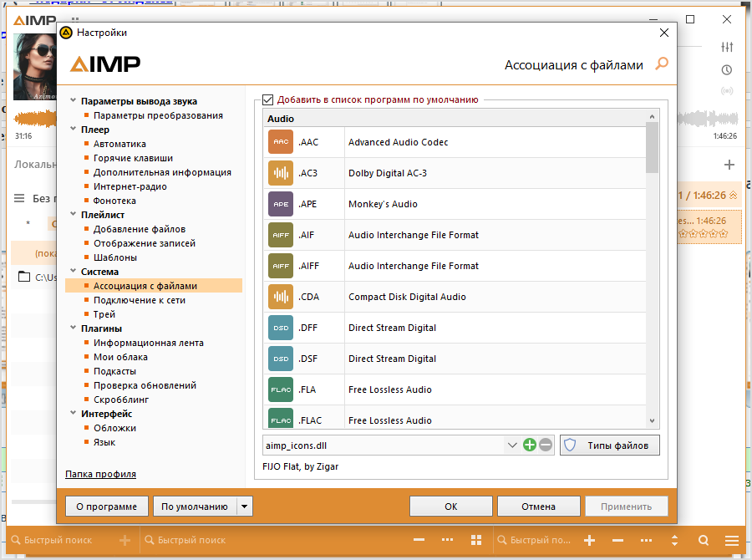Open 'Подключение к сети' settings page
This screenshot has width=752, height=560.
[x=139, y=300]
